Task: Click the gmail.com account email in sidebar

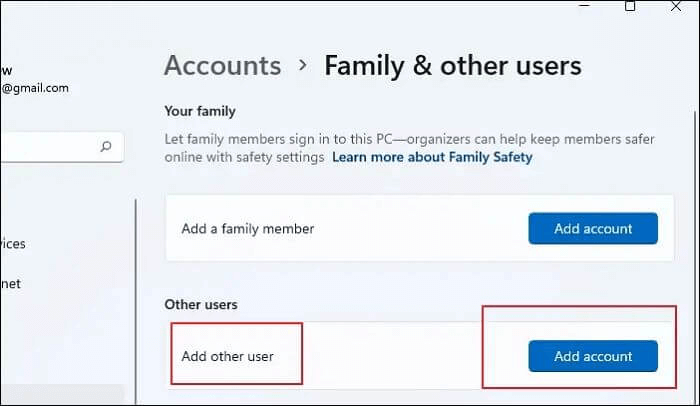Action: coord(34,88)
